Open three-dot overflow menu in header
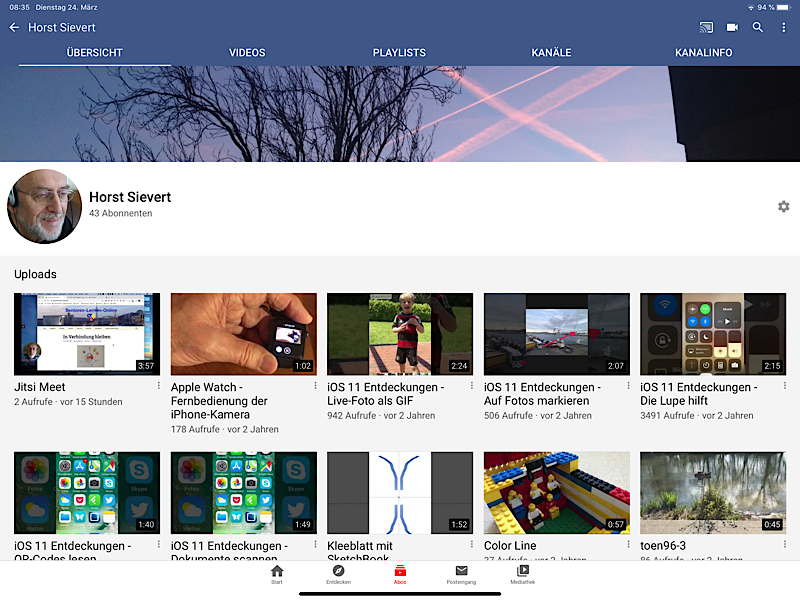800x600 pixels. tap(783, 28)
